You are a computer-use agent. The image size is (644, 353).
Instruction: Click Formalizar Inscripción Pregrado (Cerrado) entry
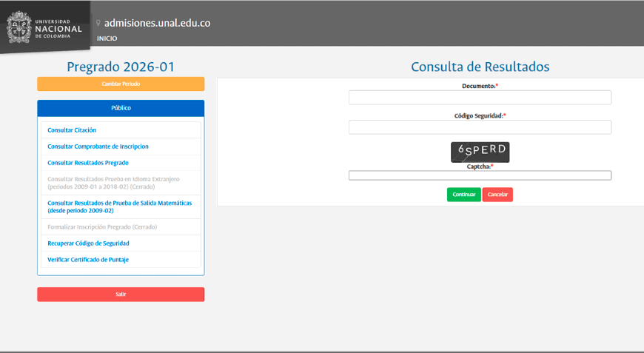click(102, 227)
